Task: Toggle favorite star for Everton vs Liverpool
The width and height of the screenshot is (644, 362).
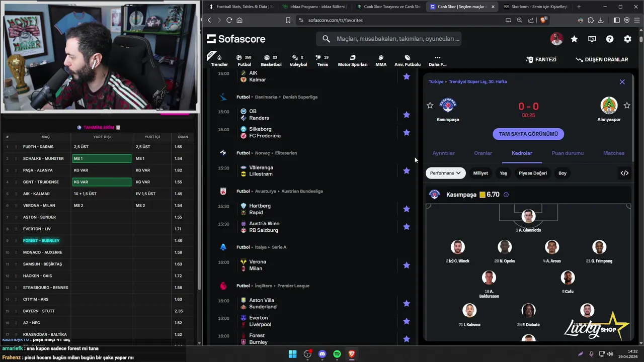Action: (x=407, y=321)
